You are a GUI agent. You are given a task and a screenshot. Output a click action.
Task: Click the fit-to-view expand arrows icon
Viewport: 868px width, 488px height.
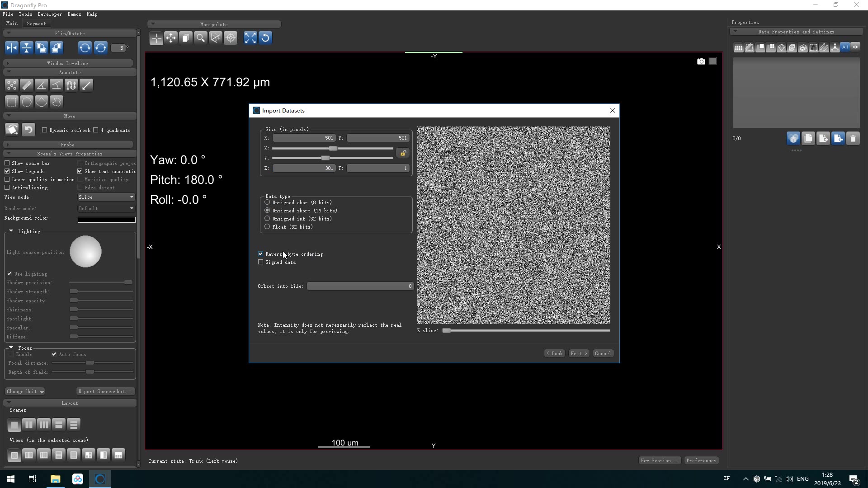[250, 38]
